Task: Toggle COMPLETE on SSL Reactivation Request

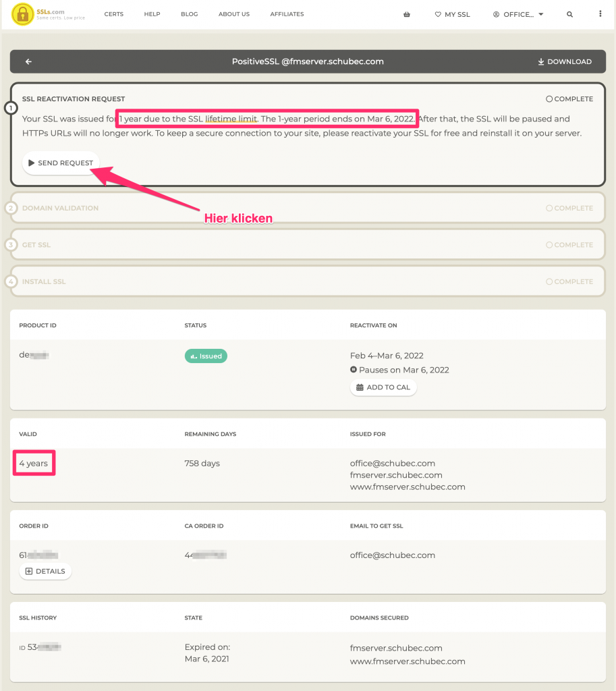Action: click(x=569, y=99)
